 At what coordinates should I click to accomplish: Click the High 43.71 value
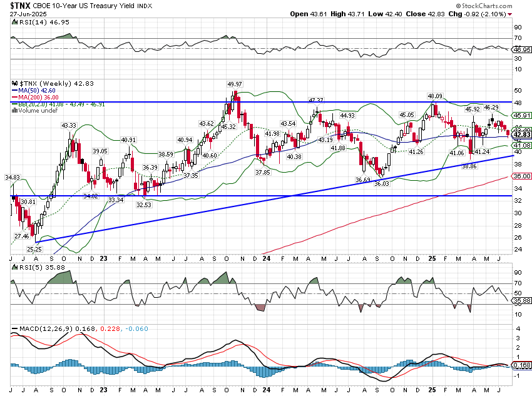[x=347, y=14]
